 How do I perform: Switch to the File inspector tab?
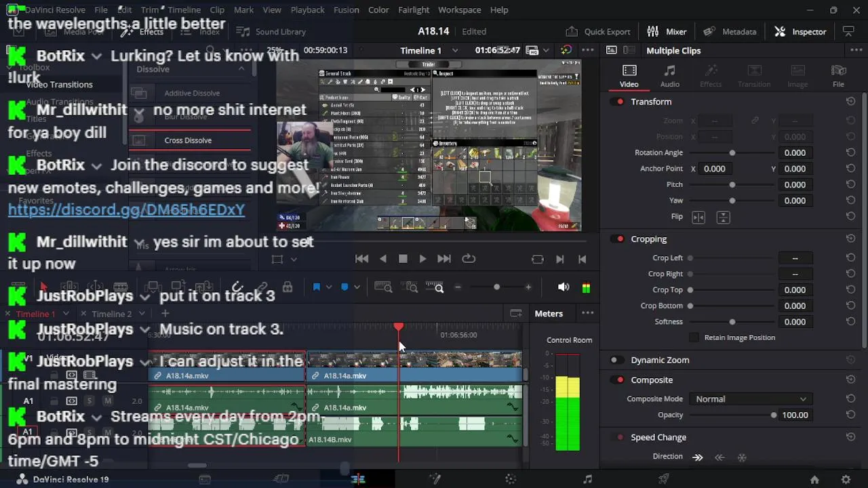point(838,76)
